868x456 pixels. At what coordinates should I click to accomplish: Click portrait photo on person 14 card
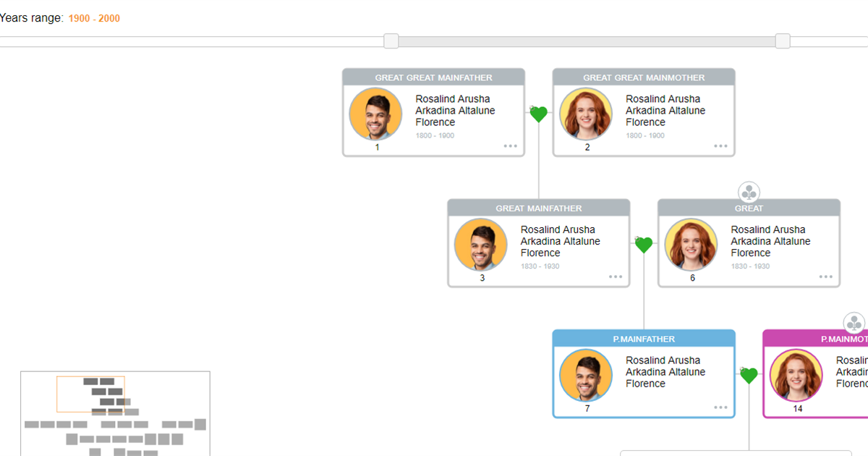coord(796,375)
